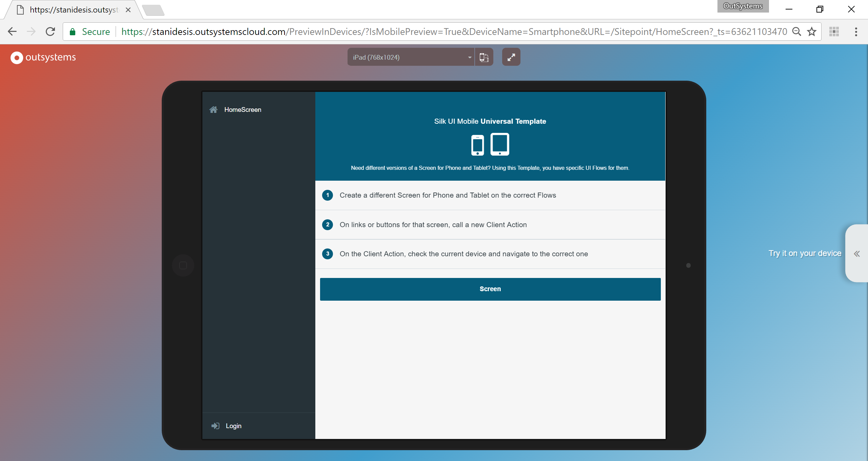Reload the page with refresh icon

click(51, 32)
